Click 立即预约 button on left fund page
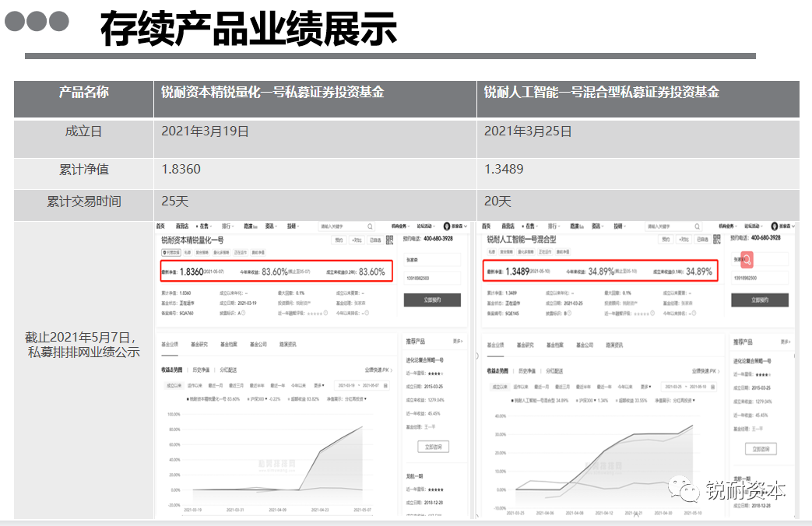 432,300
